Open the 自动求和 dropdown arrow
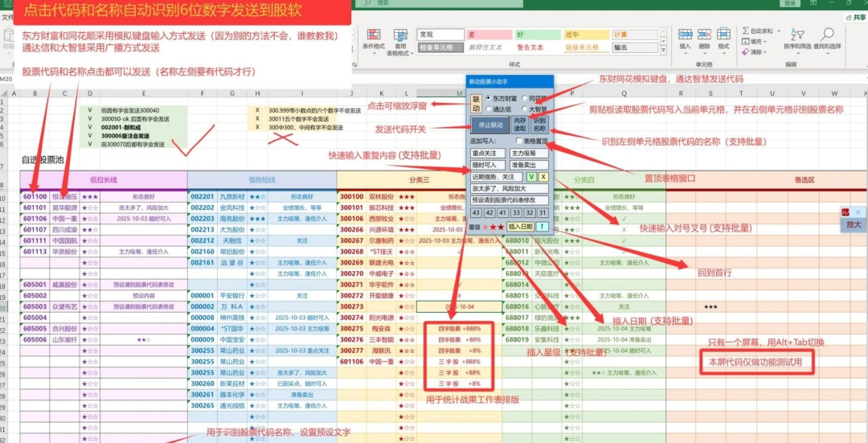This screenshot has height=443, width=868. pyautogui.click(x=779, y=31)
